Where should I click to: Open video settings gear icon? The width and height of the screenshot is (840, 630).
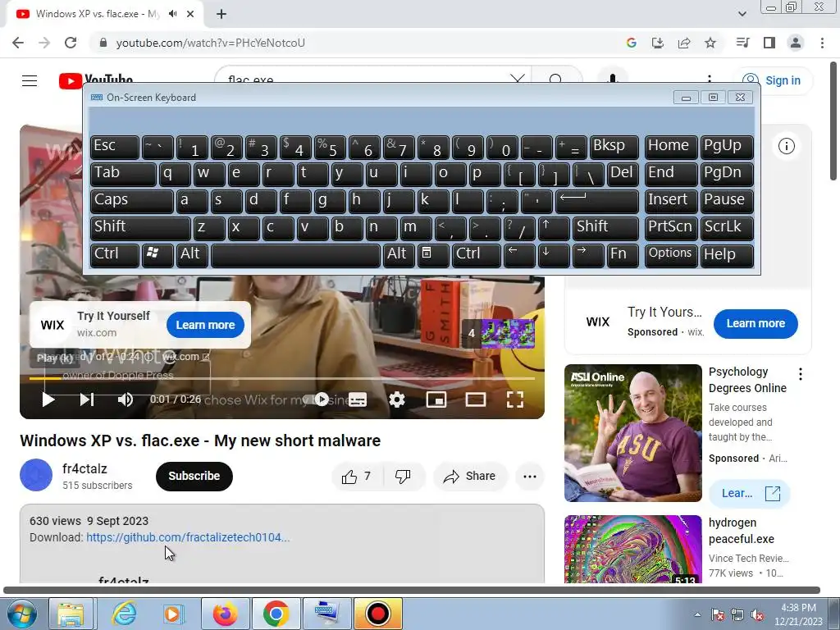397,399
